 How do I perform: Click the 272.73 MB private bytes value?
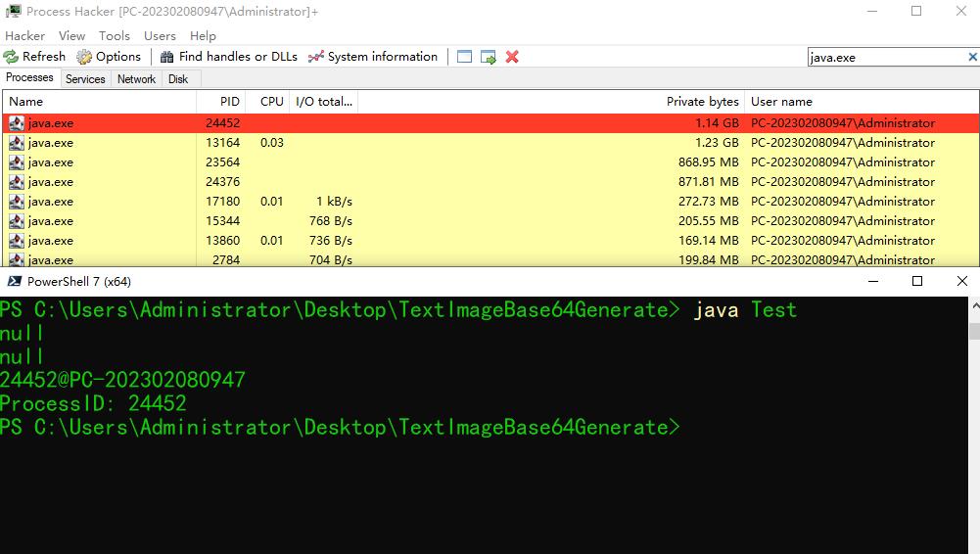[709, 201]
